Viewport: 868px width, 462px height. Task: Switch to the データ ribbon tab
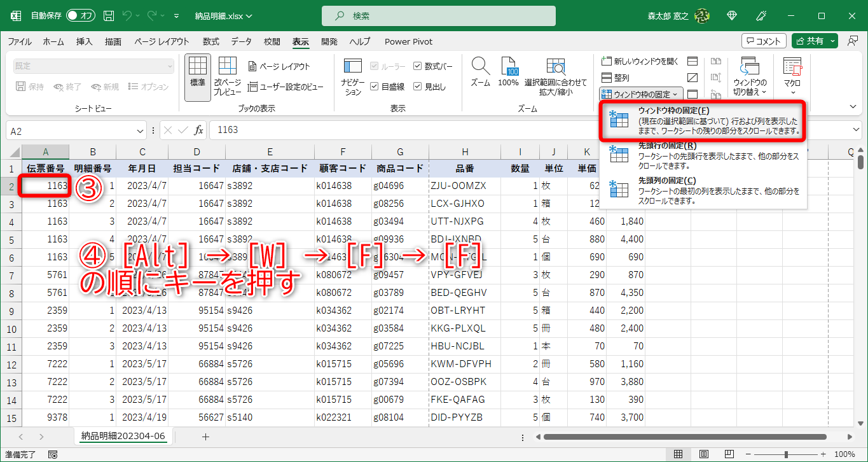click(241, 41)
